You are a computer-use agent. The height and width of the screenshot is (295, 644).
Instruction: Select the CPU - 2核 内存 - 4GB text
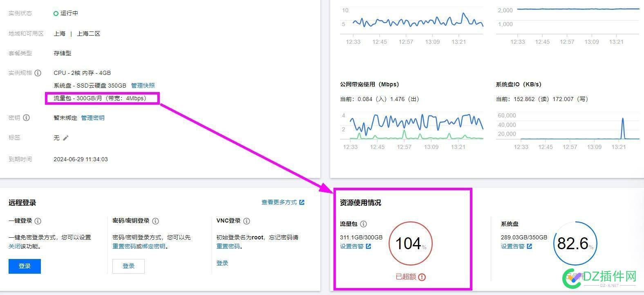(82, 73)
